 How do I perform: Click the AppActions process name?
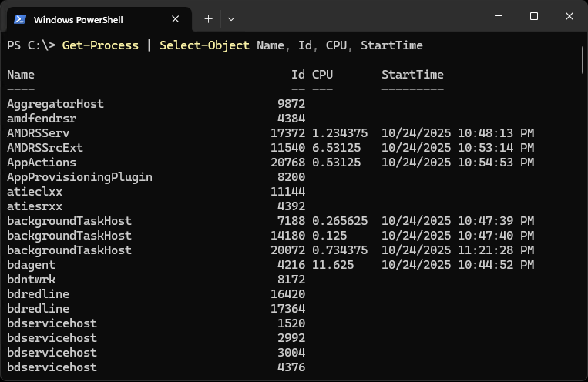[x=42, y=163]
